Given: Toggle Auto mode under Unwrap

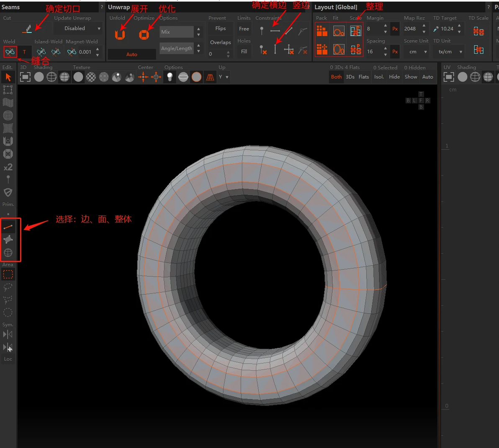Looking at the screenshot, I should point(132,54).
